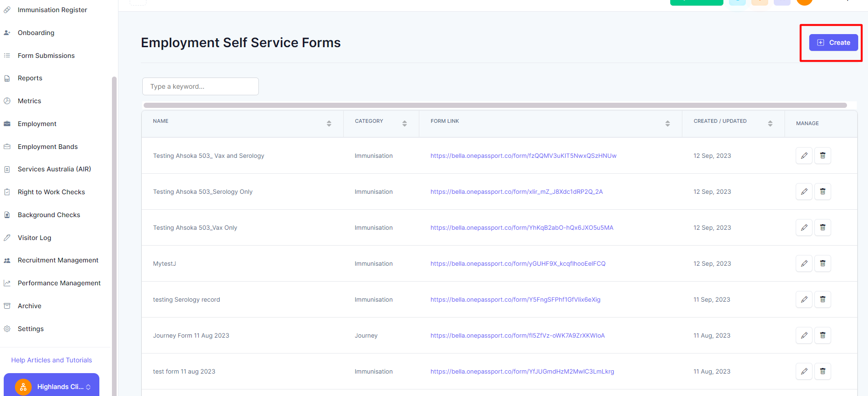This screenshot has height=396, width=868.
Task: Edit the Testing Ahsoka 503_Vax Only form
Action: (804, 227)
